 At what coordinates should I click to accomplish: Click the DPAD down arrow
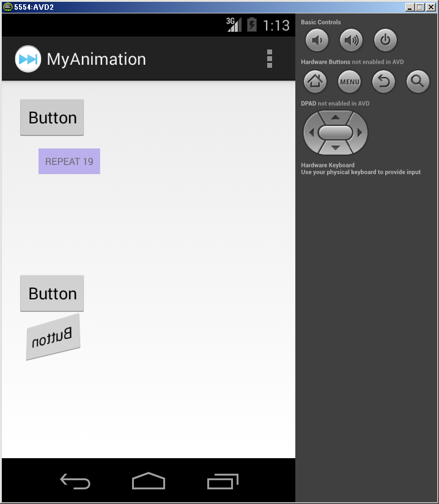[336, 148]
